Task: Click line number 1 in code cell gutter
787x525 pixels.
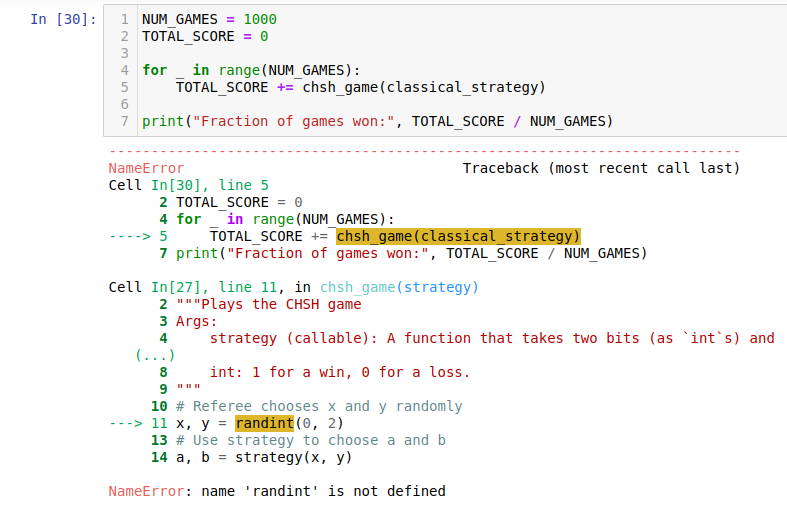Action: coord(124,19)
